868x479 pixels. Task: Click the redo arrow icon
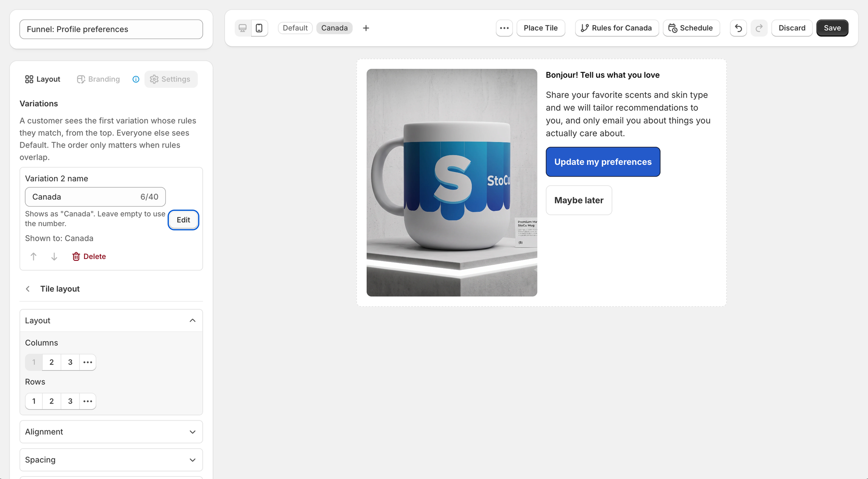point(759,28)
